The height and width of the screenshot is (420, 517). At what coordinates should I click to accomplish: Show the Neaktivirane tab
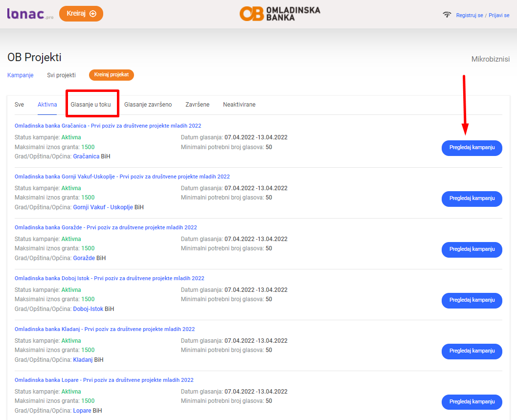click(x=239, y=105)
